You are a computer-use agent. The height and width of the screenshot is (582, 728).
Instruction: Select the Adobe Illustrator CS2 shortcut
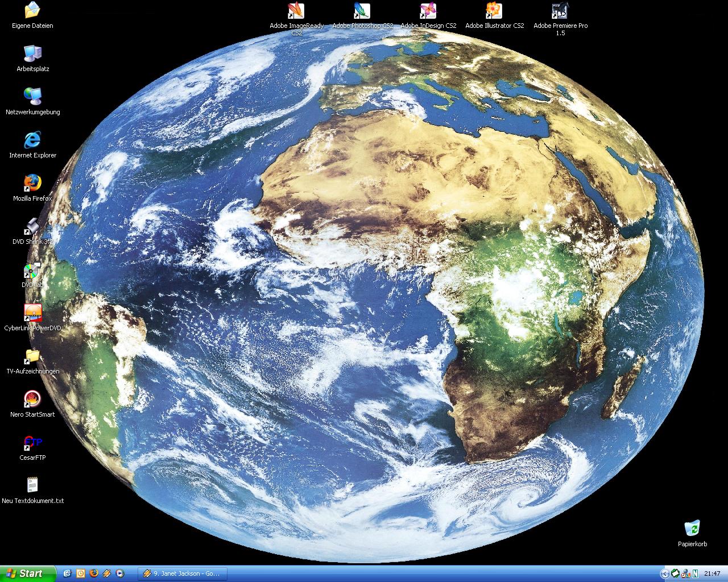(x=494, y=11)
